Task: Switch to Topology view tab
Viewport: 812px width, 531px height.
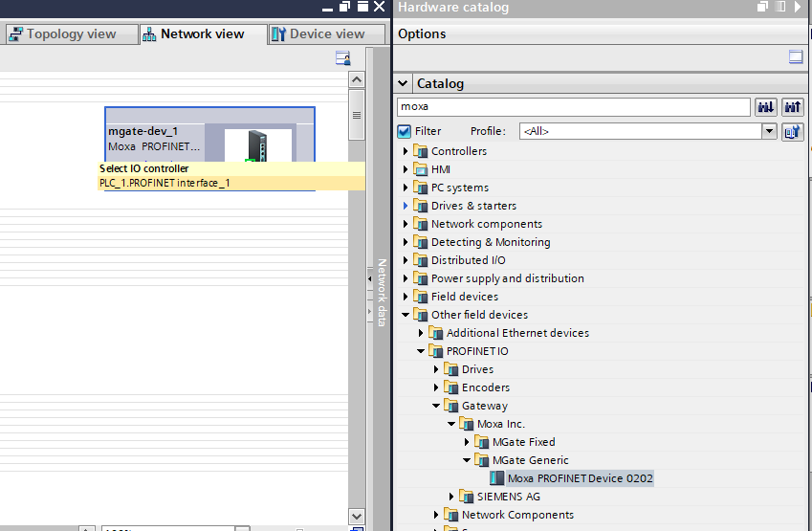Action: pyautogui.click(x=72, y=33)
